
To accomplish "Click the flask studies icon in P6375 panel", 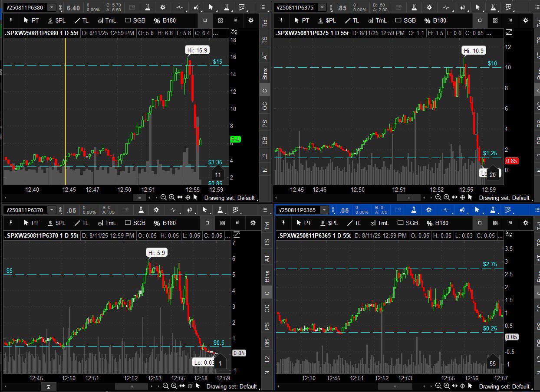I will click(x=414, y=7).
